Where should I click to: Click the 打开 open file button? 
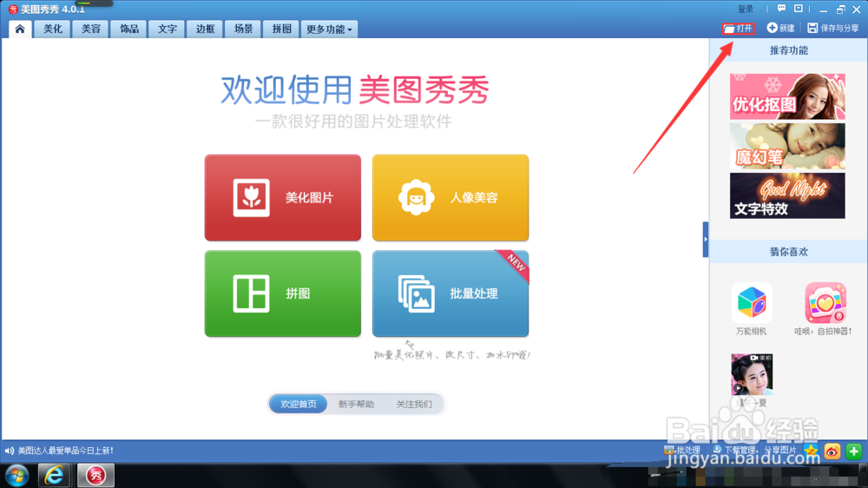click(x=739, y=29)
